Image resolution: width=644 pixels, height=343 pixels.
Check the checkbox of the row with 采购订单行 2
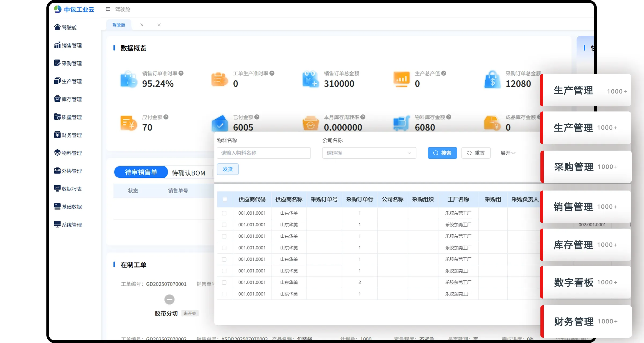[224, 282]
